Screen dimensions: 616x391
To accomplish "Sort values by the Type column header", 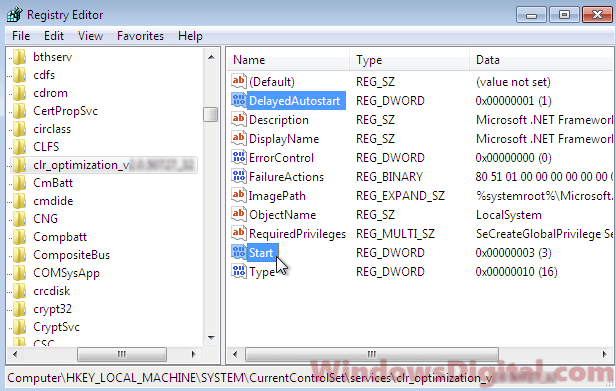I will pos(409,60).
